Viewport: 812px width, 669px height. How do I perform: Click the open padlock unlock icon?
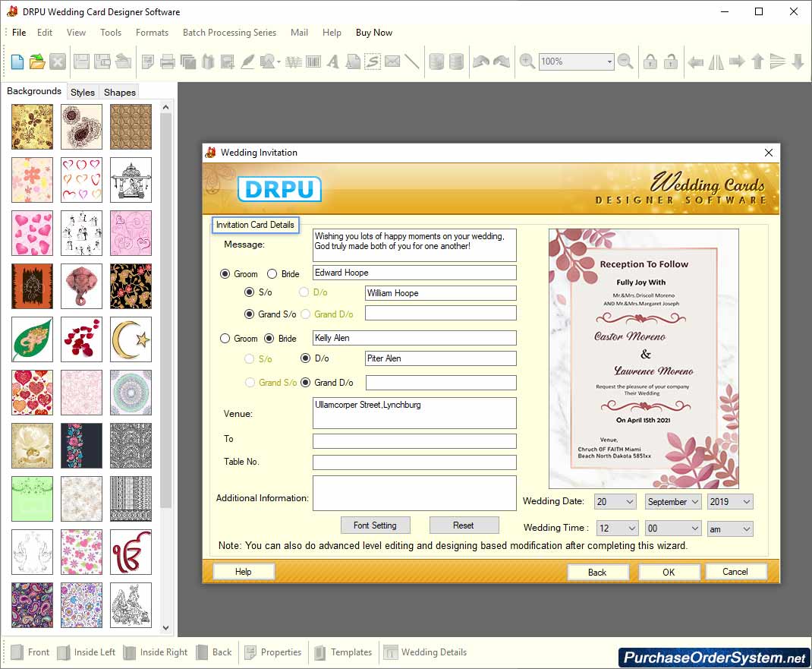pos(671,62)
